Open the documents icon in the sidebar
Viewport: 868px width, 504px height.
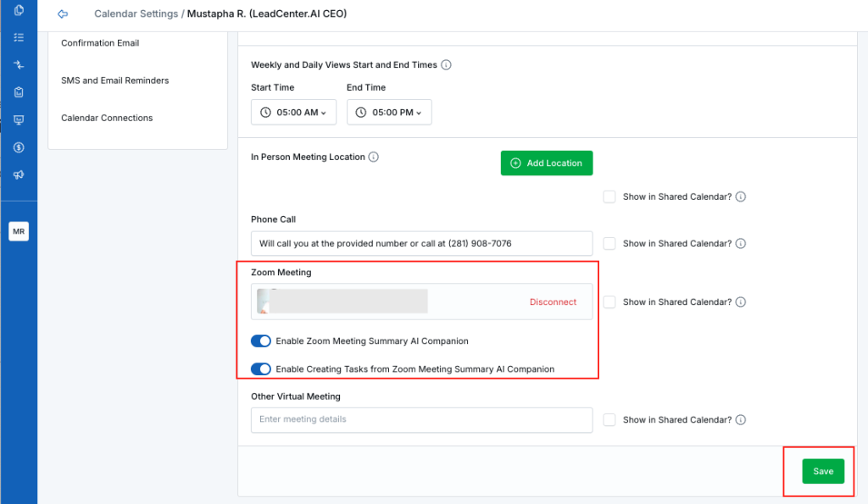19,11
